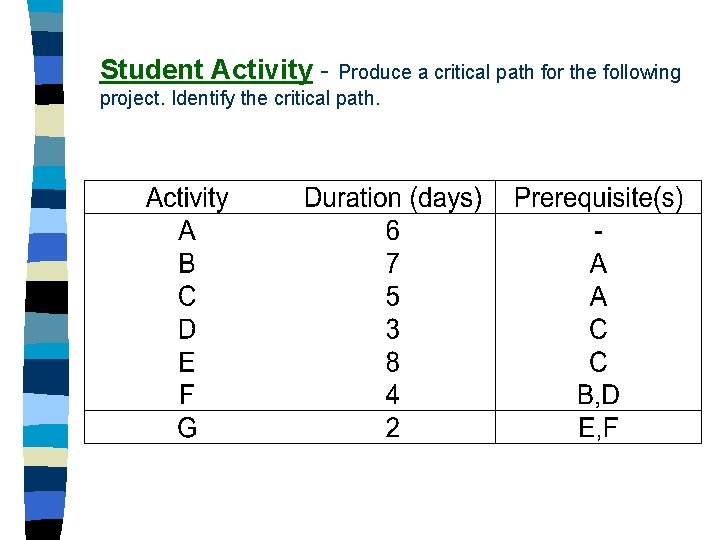Screen dimensions: 720x540
Task: Select the duration value 3
Action: click(x=393, y=329)
